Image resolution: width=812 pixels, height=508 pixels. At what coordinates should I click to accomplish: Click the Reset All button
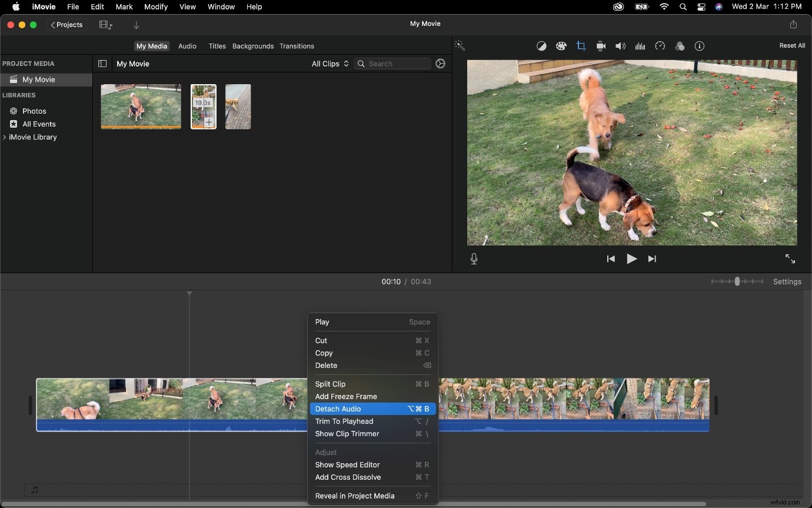click(x=791, y=45)
